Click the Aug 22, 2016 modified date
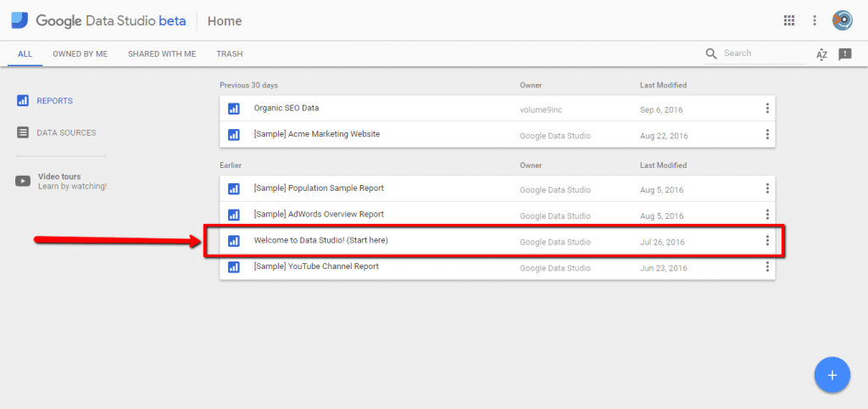868x409 pixels. coord(664,136)
